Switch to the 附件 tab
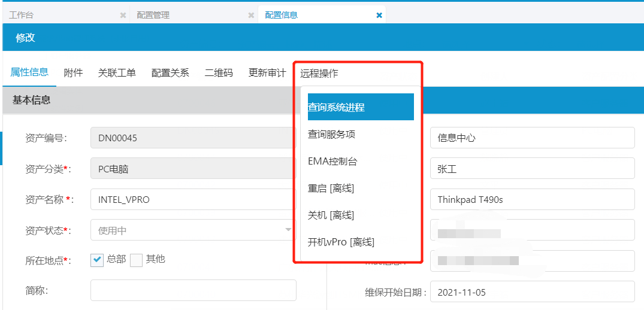Screen dimensions: 644x310 point(73,73)
